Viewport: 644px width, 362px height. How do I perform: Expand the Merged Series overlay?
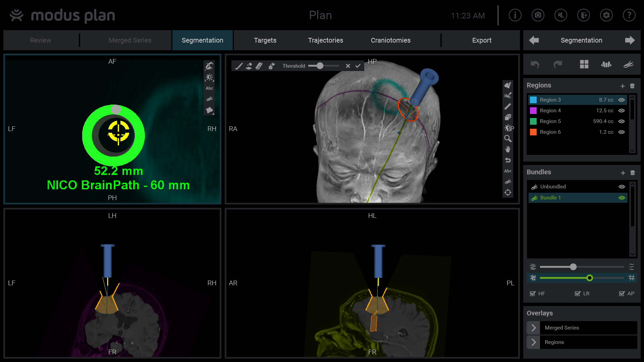[x=534, y=328]
